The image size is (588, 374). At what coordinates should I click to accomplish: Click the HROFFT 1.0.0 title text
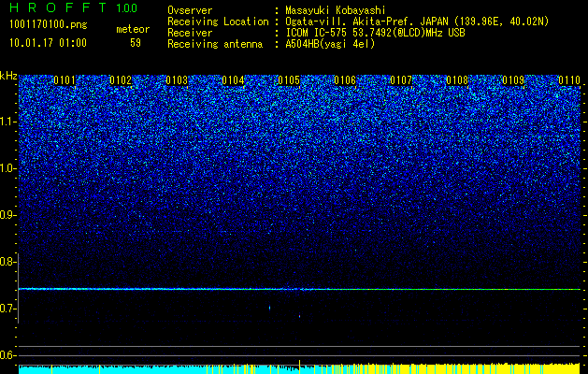(x=74, y=7)
